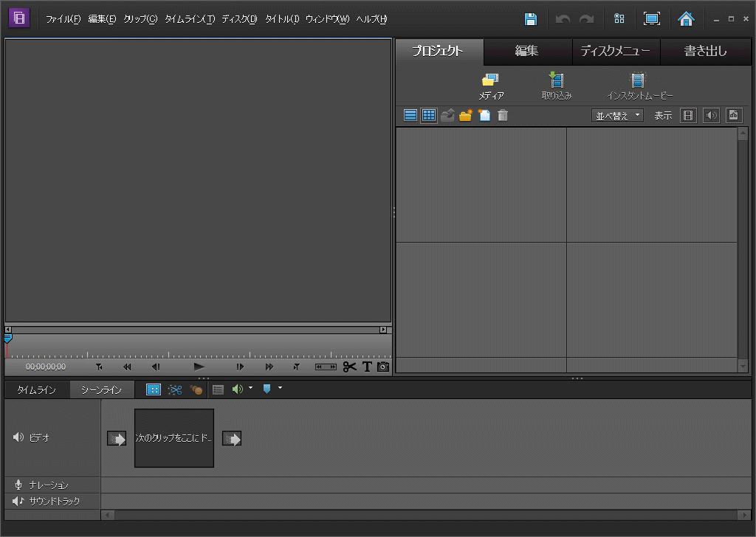The width and height of the screenshot is (756, 537).
Task: Toggle the video filmstrip filter next to 表示
Action: [x=688, y=115]
